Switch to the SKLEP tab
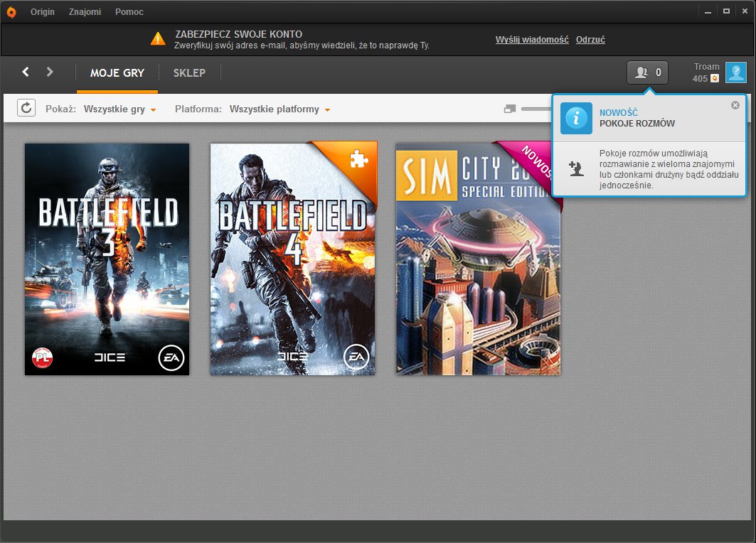756x543 pixels. pyautogui.click(x=189, y=73)
